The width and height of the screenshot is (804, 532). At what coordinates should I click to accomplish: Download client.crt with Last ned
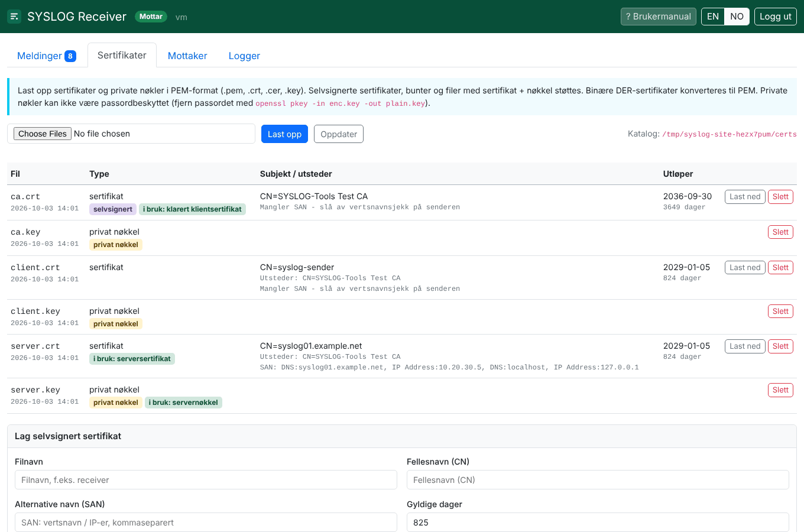[745, 268]
